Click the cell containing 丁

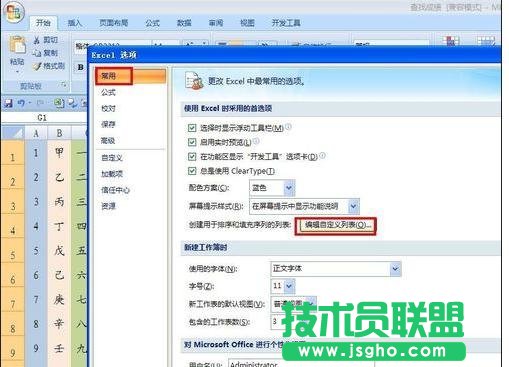click(59, 226)
